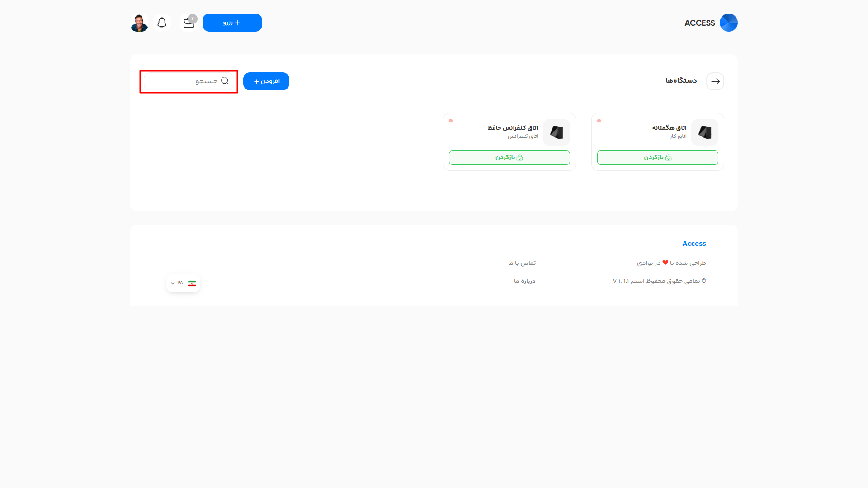
Task: Click the notification bell icon
Action: [162, 23]
